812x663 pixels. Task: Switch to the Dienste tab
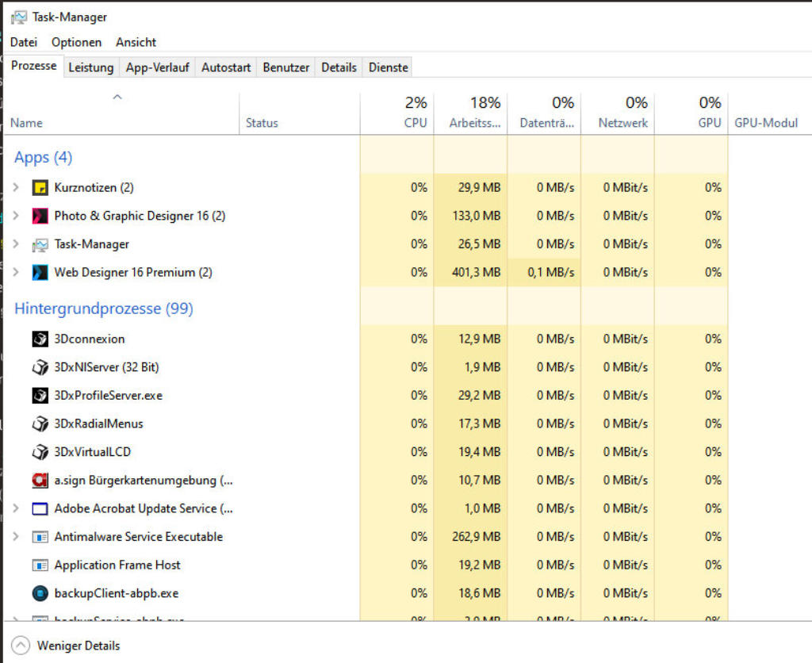click(x=389, y=67)
